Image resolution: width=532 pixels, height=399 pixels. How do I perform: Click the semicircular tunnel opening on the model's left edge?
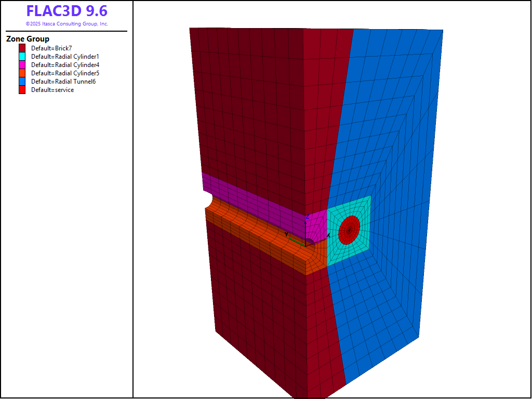tap(207, 199)
